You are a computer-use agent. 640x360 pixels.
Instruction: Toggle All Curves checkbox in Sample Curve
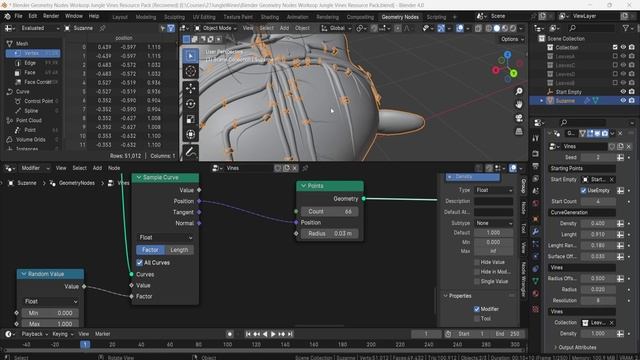tap(140, 262)
